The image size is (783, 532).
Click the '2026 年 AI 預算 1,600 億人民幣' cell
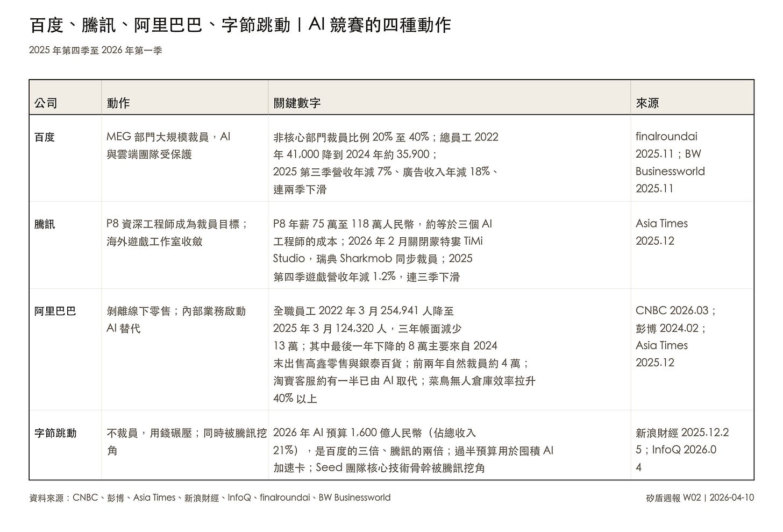[449, 445]
